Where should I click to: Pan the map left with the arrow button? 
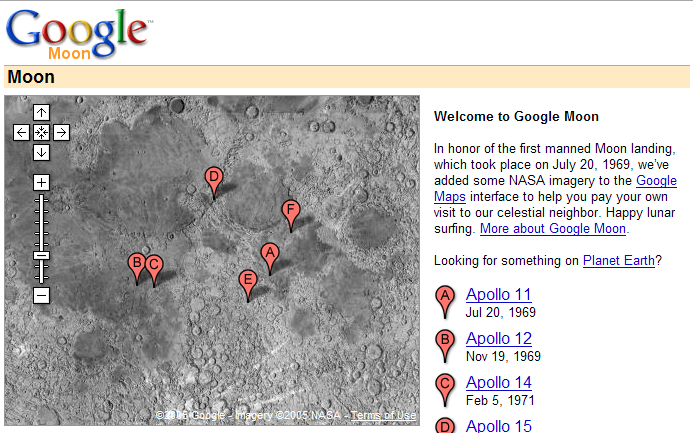21,132
